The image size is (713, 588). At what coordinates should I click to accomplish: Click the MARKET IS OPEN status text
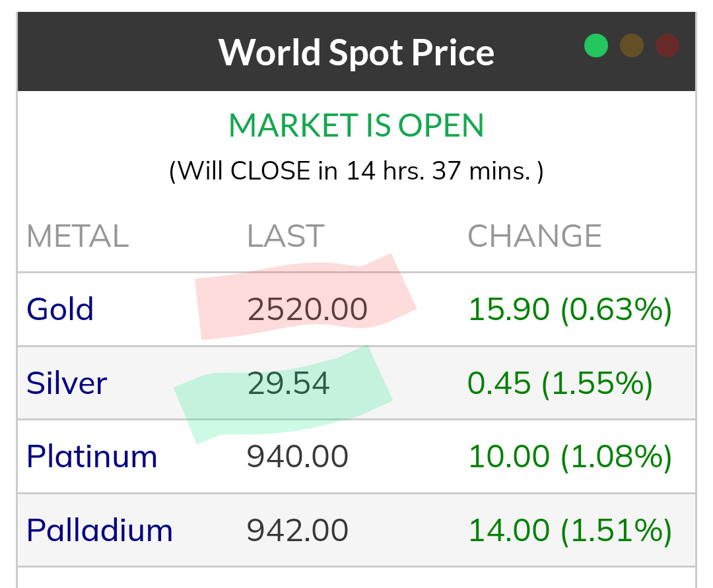point(356,125)
